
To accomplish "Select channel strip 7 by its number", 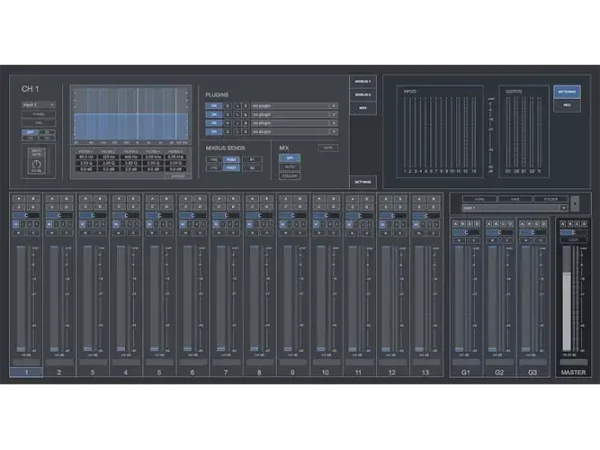I will [x=226, y=372].
